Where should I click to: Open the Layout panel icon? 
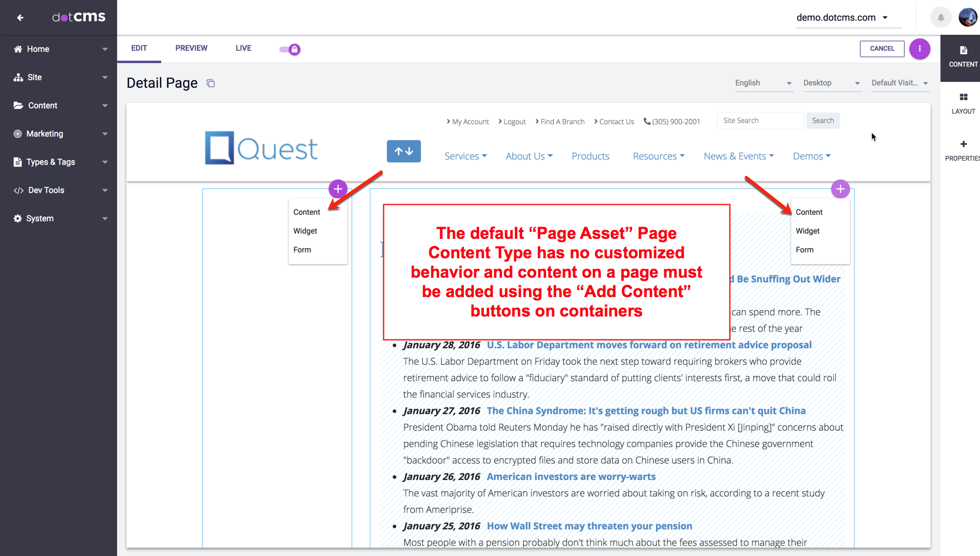point(963,103)
